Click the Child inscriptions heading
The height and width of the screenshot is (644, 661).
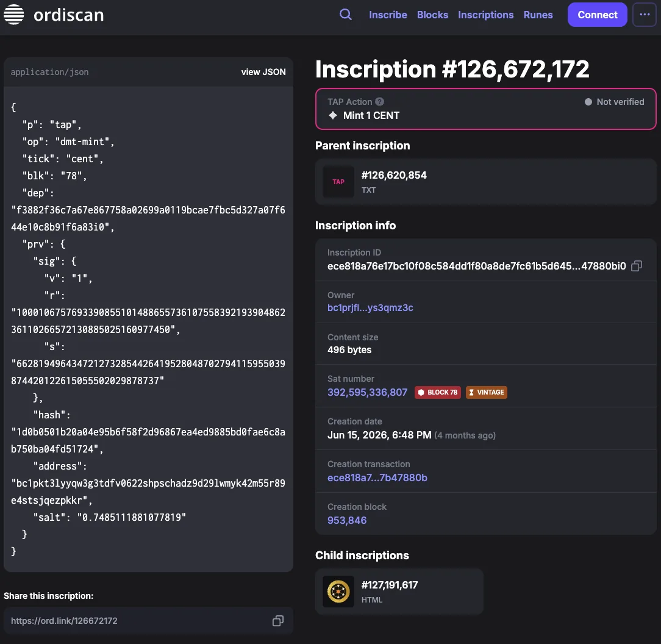pyautogui.click(x=362, y=556)
